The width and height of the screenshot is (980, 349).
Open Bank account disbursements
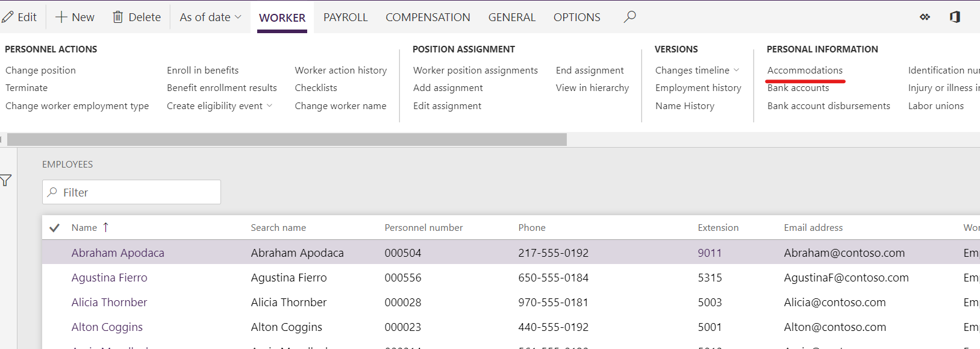pos(828,105)
